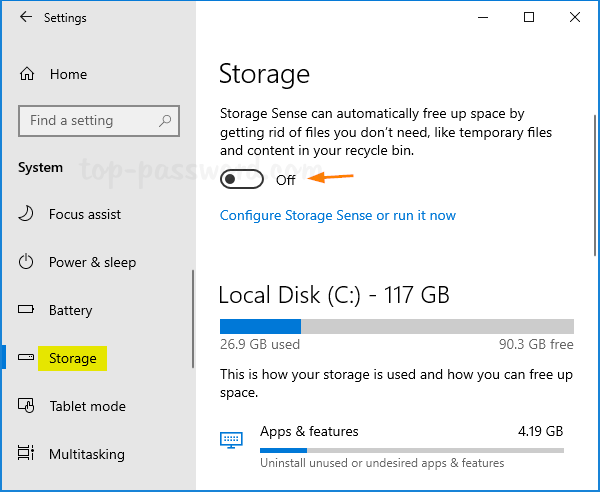Click the Apps & features keyboard icon
Image resolution: width=600 pixels, height=492 pixels.
231,439
